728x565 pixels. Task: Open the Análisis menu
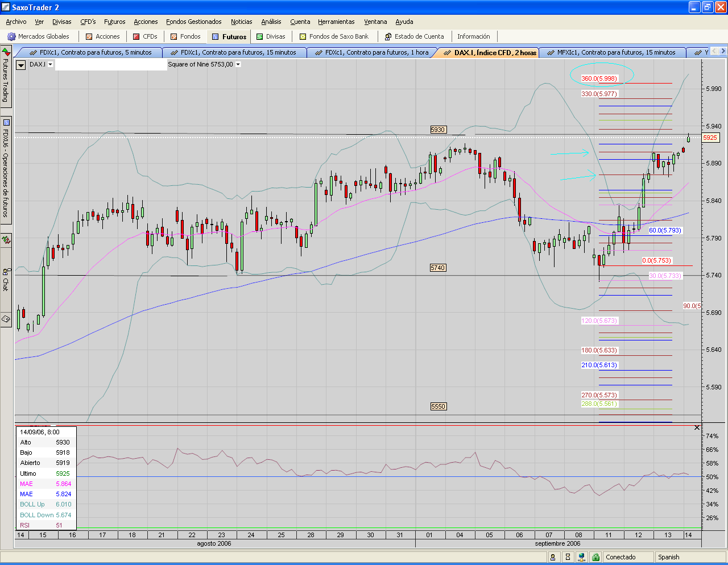(271, 22)
